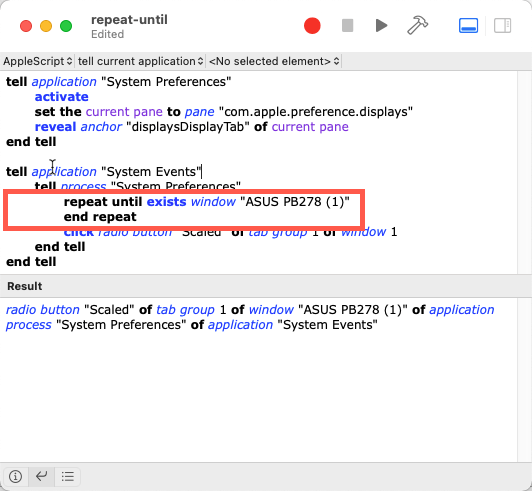Viewport: 532px width, 491px height.
Task: Click the yellow minimize window button
Action: [46, 26]
